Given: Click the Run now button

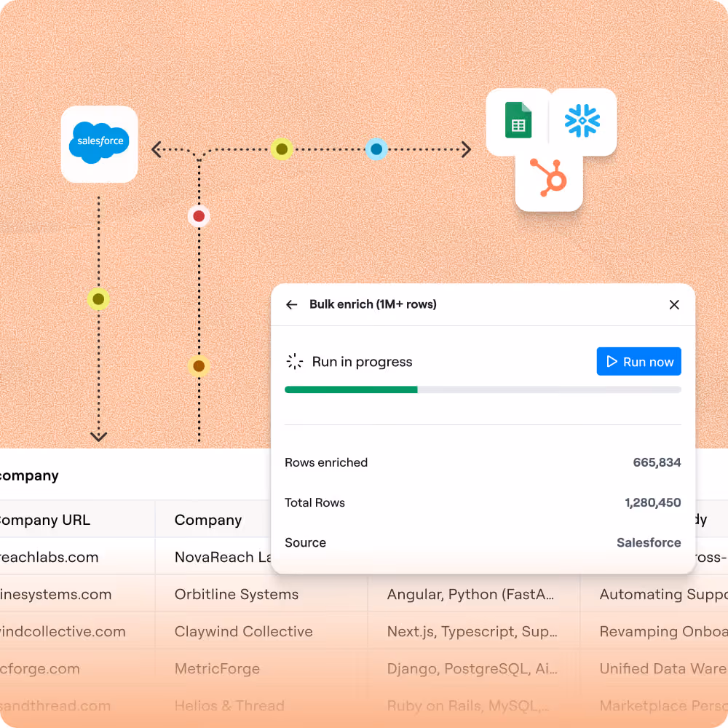Looking at the screenshot, I should (x=639, y=361).
